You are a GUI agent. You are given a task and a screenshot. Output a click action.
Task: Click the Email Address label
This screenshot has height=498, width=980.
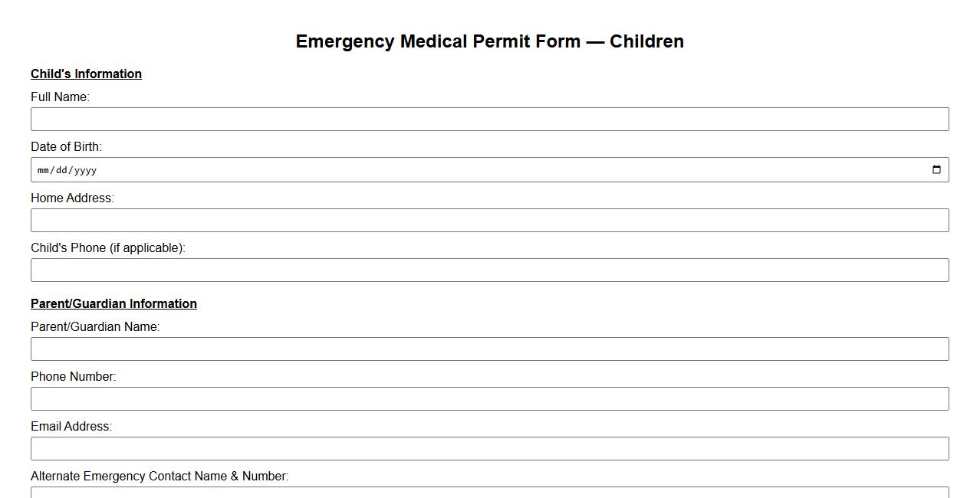(72, 426)
